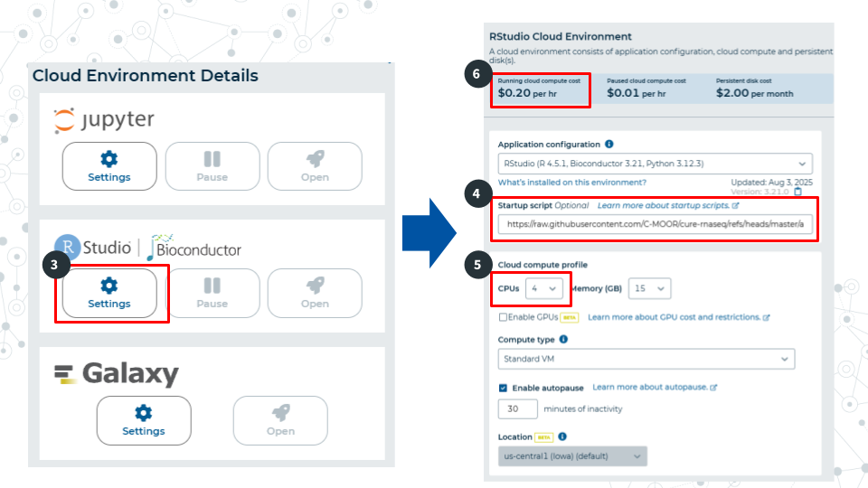Click the Cloud compute profile label
The height and width of the screenshot is (488, 868).
point(542,265)
